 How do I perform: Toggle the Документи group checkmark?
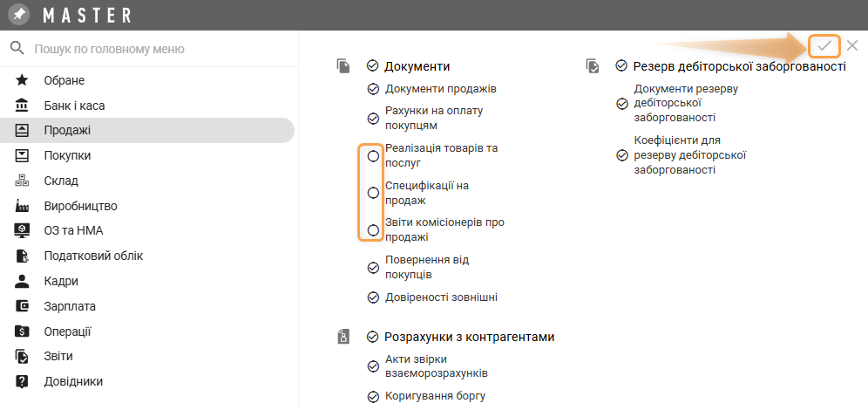click(373, 66)
